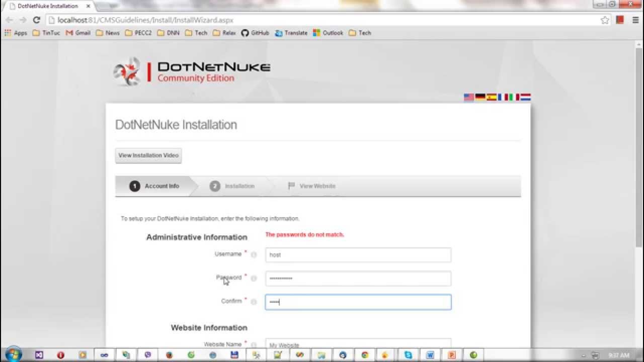Select the French flag language
The image size is (644, 362).
point(503,97)
